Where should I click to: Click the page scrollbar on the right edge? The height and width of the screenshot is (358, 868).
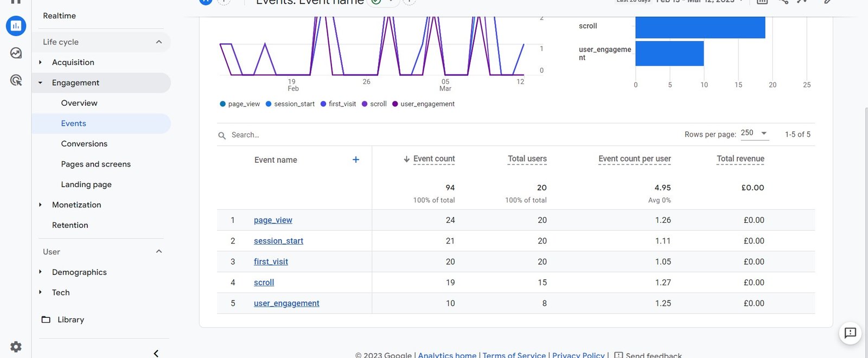(866, 217)
